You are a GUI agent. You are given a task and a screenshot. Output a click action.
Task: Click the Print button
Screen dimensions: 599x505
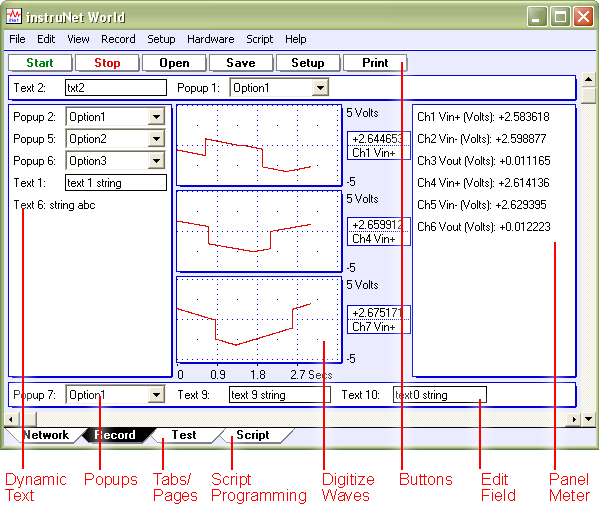[375, 63]
